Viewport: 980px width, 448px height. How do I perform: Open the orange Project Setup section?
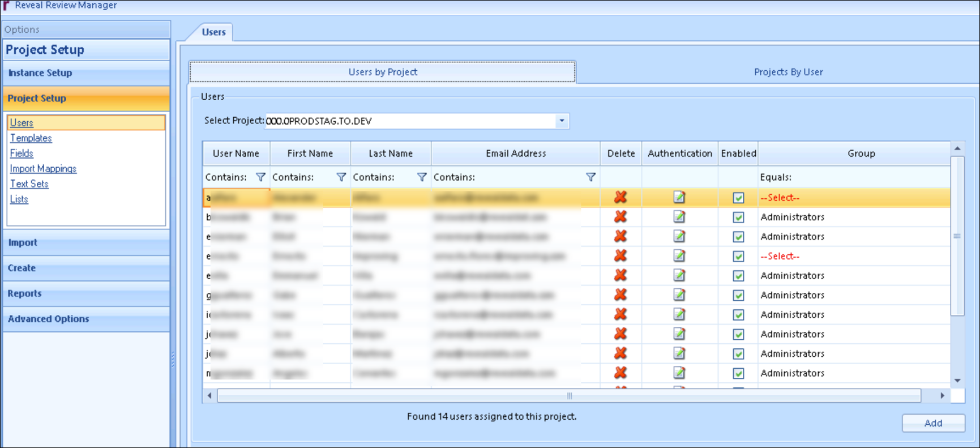pos(86,99)
